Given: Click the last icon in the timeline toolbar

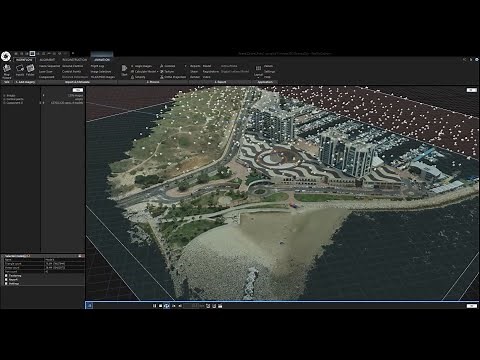Looking at the screenshot, I should pyautogui.click(x=220, y=306).
